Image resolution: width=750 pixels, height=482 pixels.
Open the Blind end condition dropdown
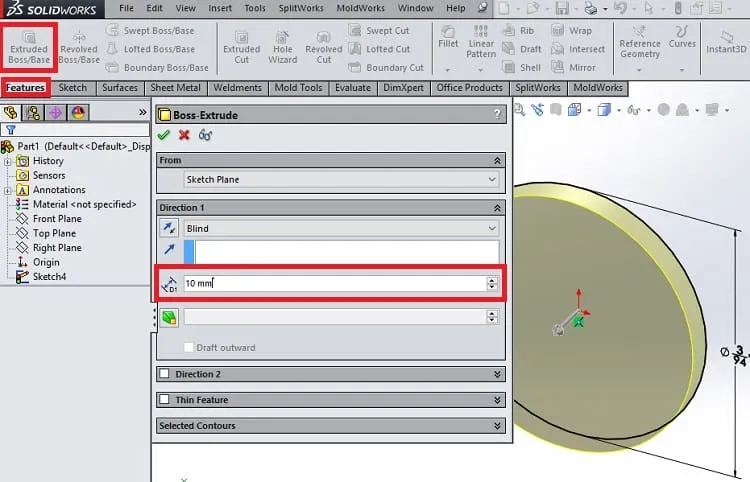(x=342, y=229)
